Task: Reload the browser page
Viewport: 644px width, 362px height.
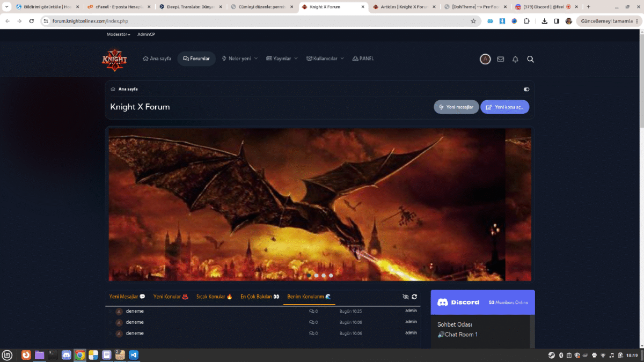Action: [32, 21]
